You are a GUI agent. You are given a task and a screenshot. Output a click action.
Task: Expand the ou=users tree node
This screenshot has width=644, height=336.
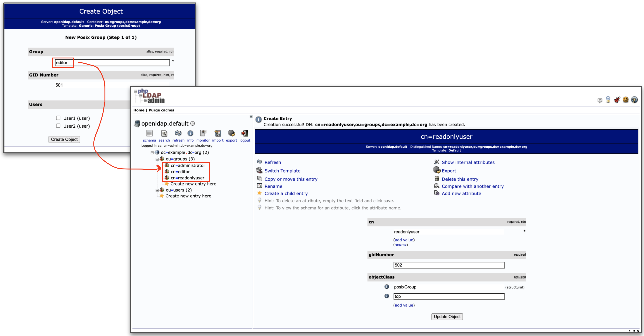coord(157,190)
